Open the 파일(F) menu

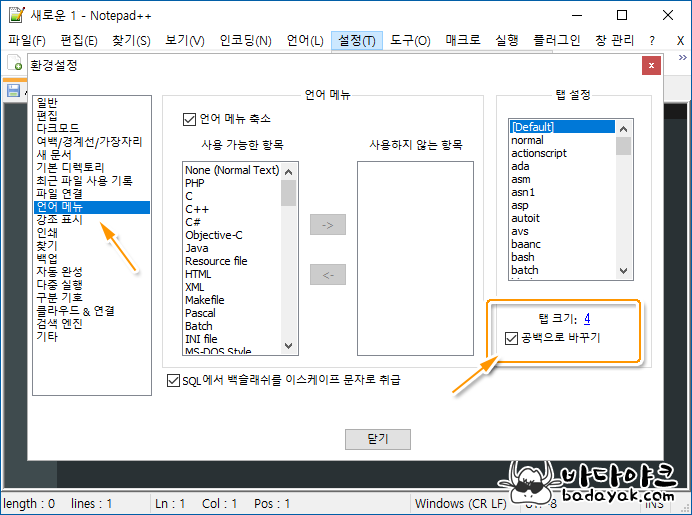pos(27,41)
